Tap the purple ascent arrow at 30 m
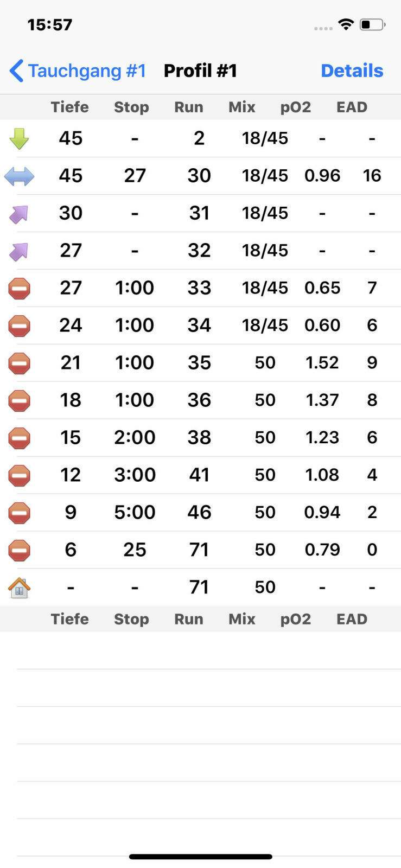Screen dimensions: 401x868 coord(19,214)
